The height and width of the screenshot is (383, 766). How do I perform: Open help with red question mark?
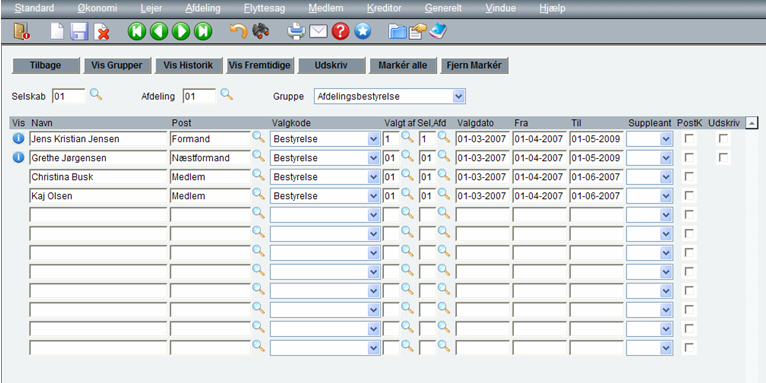click(x=340, y=32)
